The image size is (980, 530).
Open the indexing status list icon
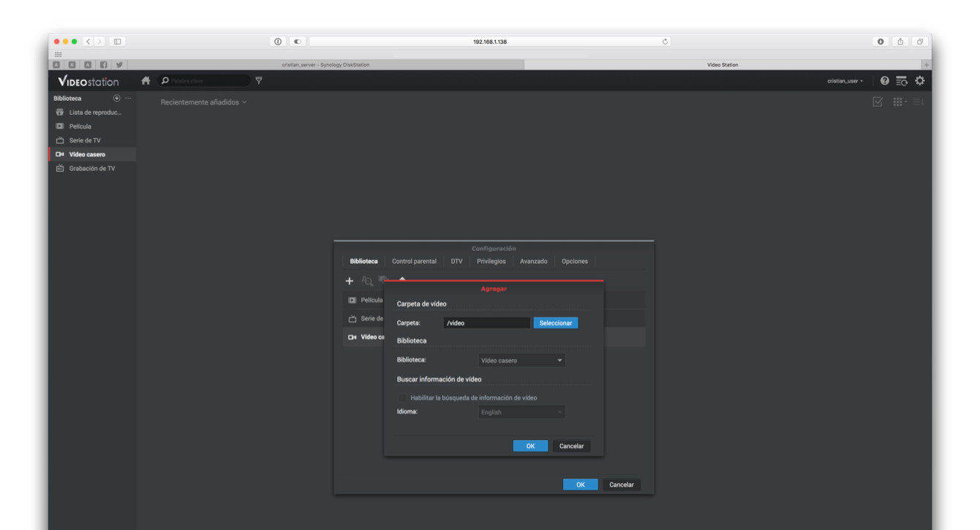[902, 80]
